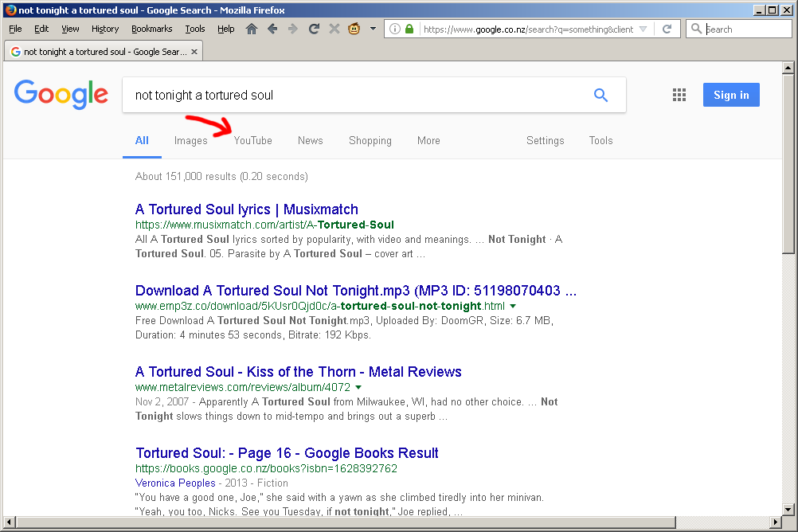Expand options arrow beside emp3z.co URL

pos(513,306)
